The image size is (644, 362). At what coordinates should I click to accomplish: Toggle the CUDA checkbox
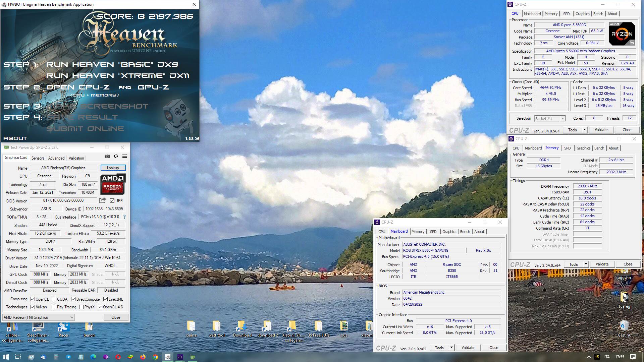click(54, 299)
